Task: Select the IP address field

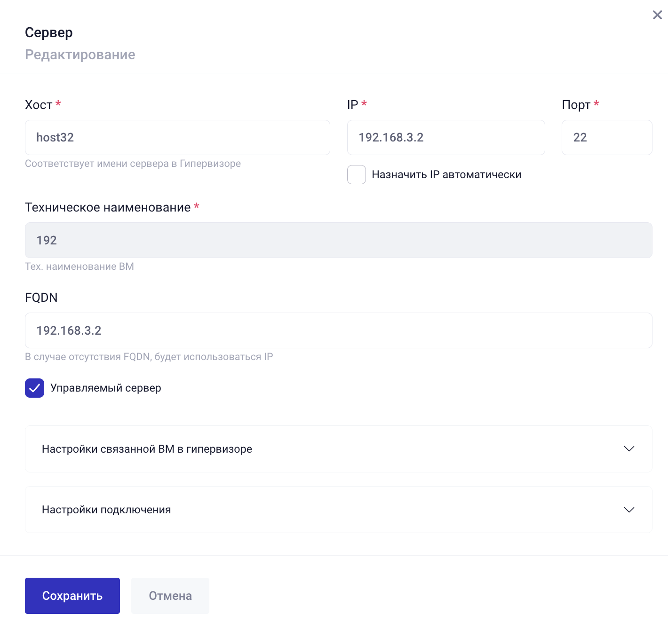Action: tap(445, 137)
